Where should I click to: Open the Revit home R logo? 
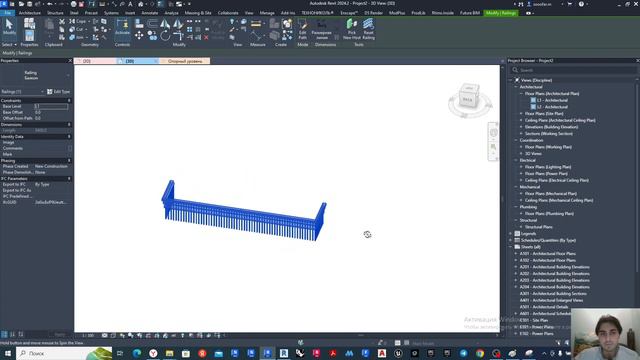click(4, 4)
